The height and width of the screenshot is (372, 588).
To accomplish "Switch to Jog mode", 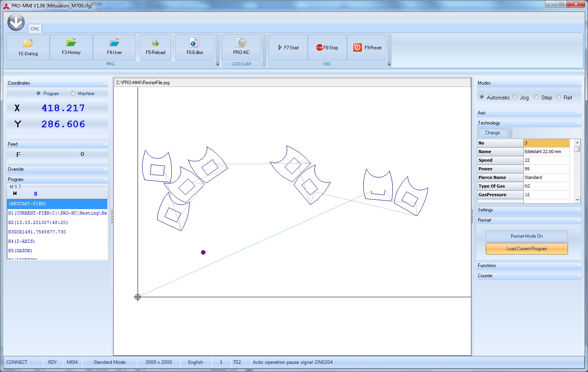I will coord(515,98).
